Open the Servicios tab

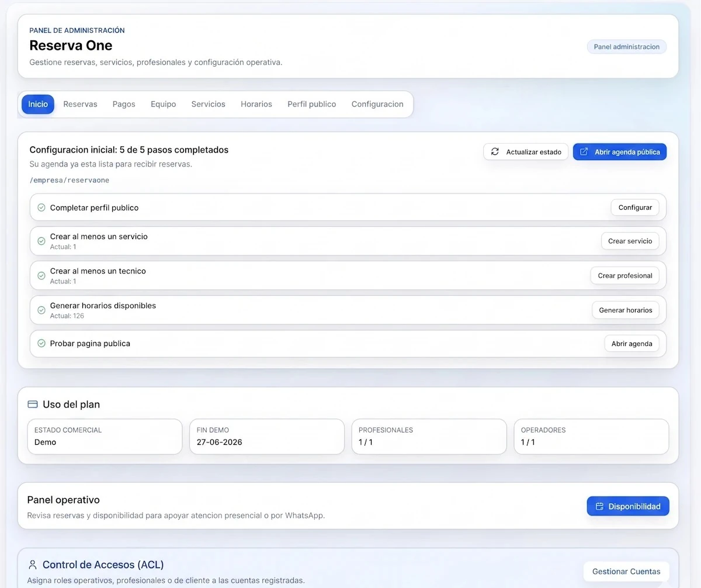(x=208, y=104)
